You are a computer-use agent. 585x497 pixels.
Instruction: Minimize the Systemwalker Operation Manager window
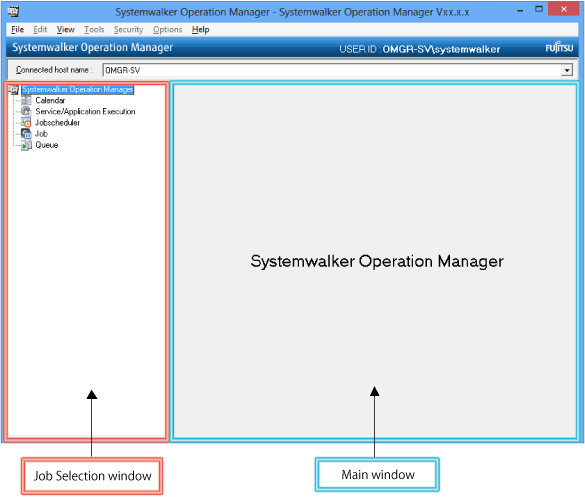coord(520,10)
